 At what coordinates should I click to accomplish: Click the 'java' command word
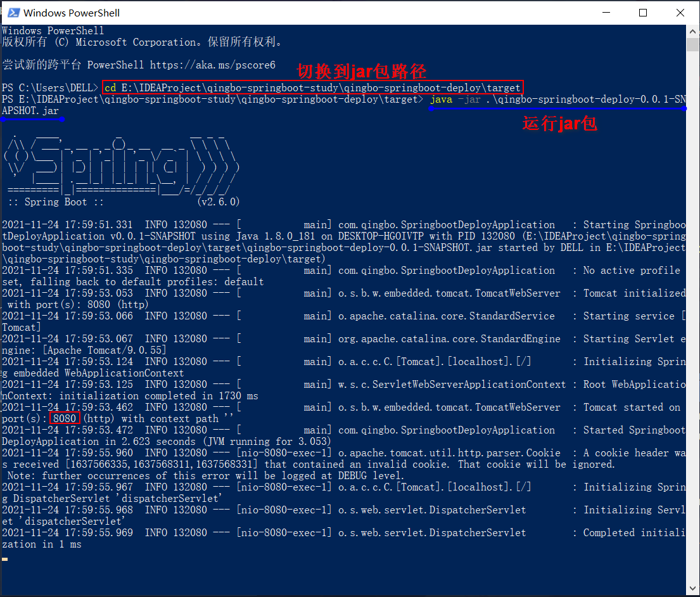pos(441,99)
